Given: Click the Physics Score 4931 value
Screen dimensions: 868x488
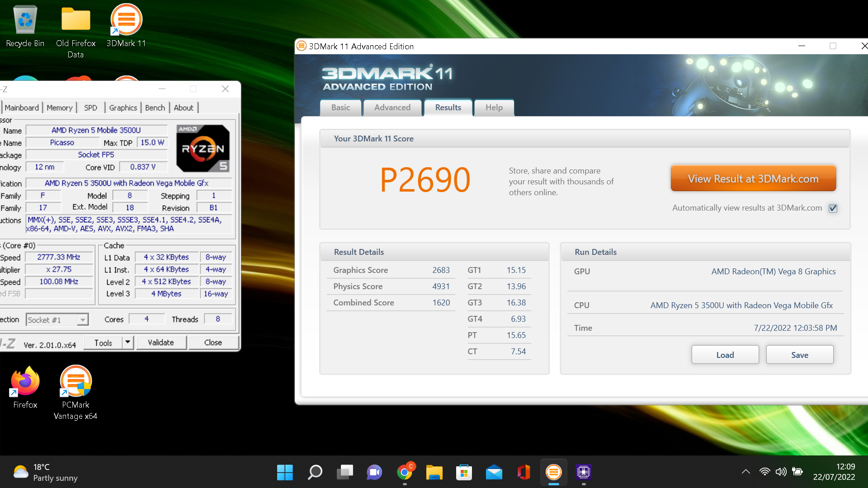Looking at the screenshot, I should [441, 286].
